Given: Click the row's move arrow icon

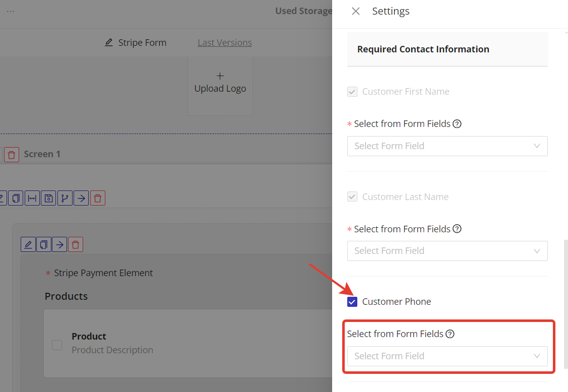Looking at the screenshot, I should tap(81, 199).
